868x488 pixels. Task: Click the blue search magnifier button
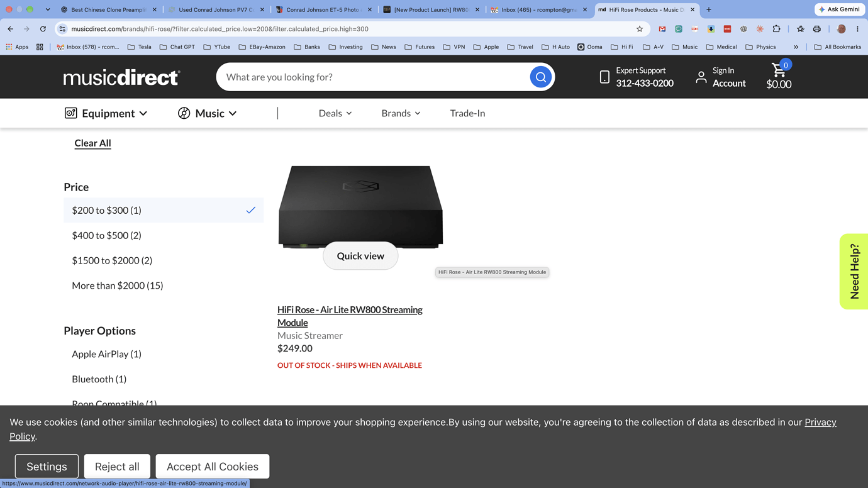tap(540, 77)
